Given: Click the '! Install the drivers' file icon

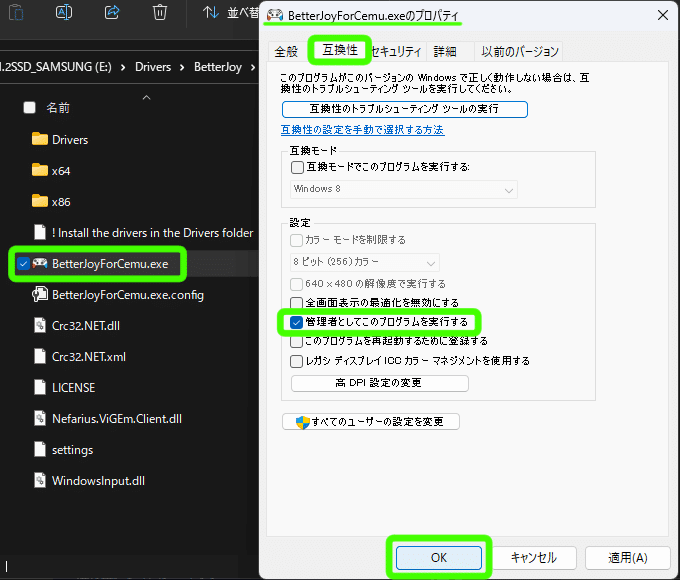Looking at the screenshot, I should 40,233.
